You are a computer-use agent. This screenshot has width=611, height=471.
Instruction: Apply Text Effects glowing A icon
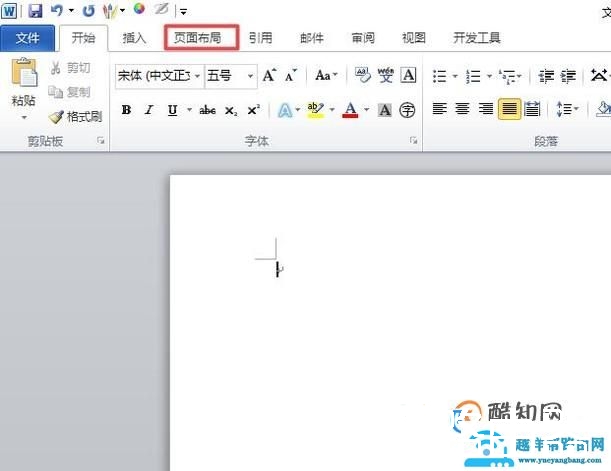tap(285, 110)
